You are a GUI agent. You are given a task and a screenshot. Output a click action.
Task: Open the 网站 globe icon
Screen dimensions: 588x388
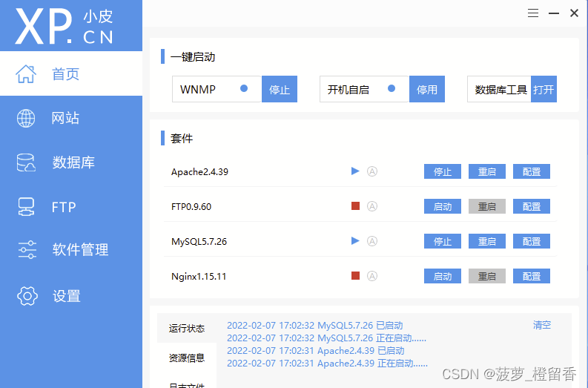pyautogui.click(x=26, y=118)
